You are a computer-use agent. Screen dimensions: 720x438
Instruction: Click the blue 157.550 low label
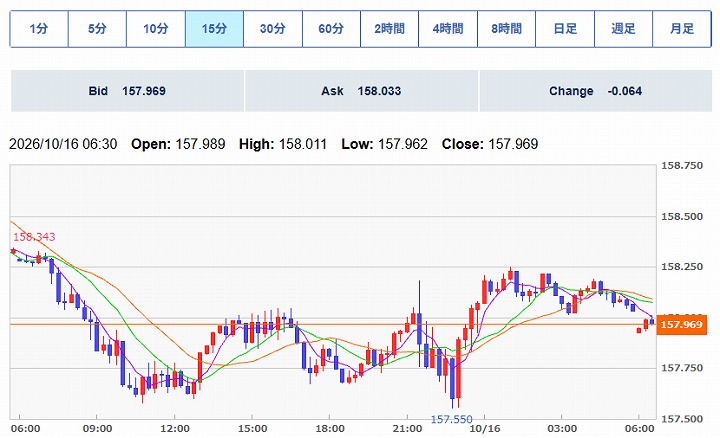(451, 419)
